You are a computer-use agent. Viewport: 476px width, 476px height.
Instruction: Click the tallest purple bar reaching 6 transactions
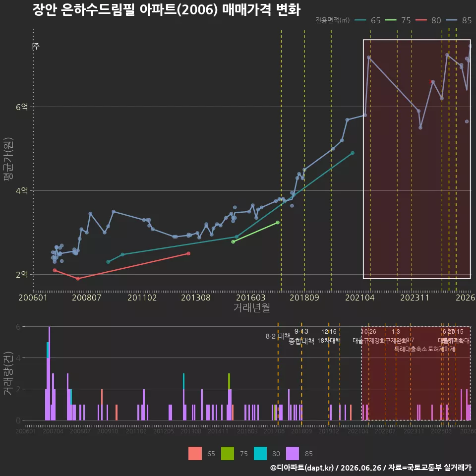coord(49,373)
